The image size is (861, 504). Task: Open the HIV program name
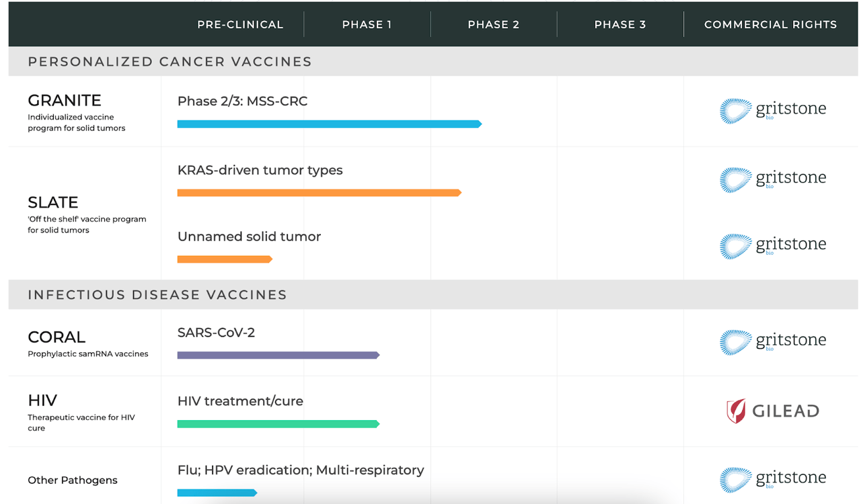42,401
